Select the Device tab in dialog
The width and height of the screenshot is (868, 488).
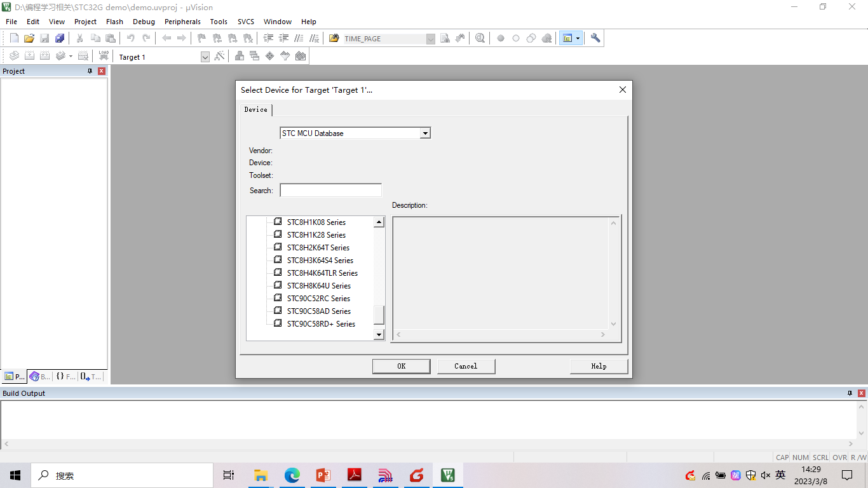tap(256, 110)
